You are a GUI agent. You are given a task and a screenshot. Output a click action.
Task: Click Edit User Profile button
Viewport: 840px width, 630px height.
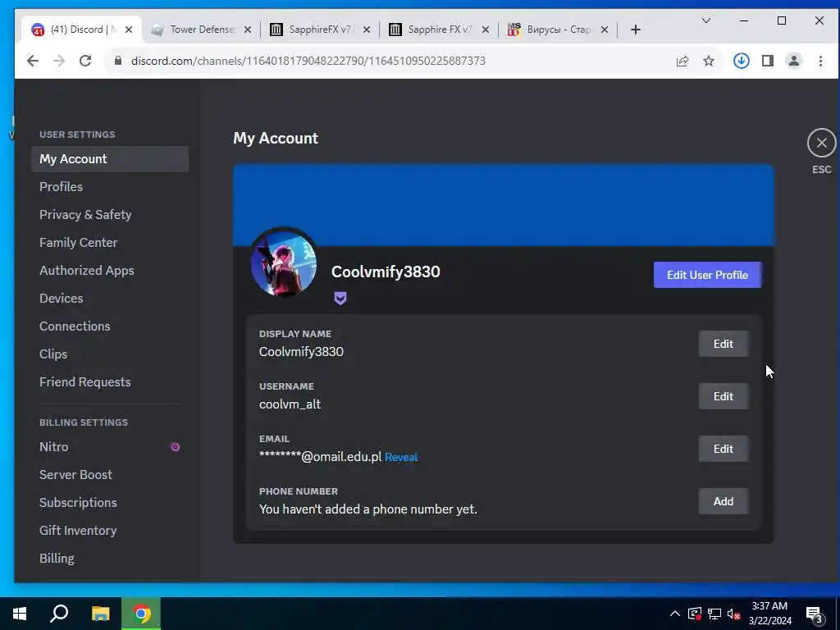[707, 275]
